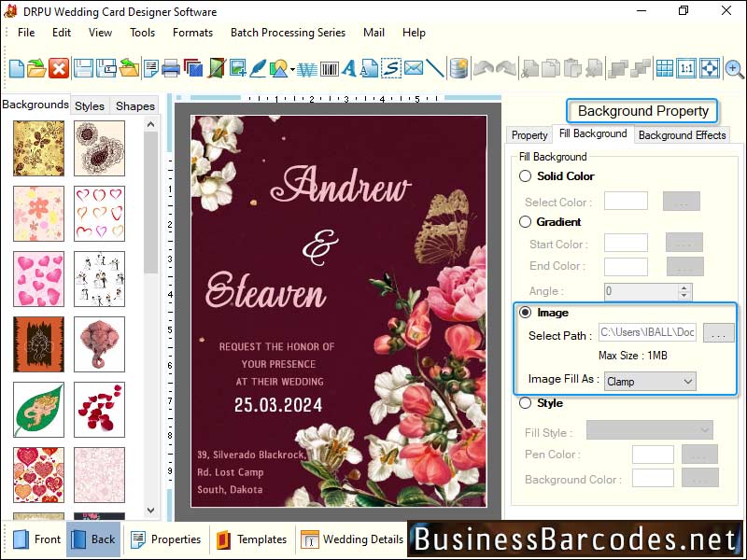The image size is (747, 560).
Task: Click the Database connection icon
Action: 459,67
